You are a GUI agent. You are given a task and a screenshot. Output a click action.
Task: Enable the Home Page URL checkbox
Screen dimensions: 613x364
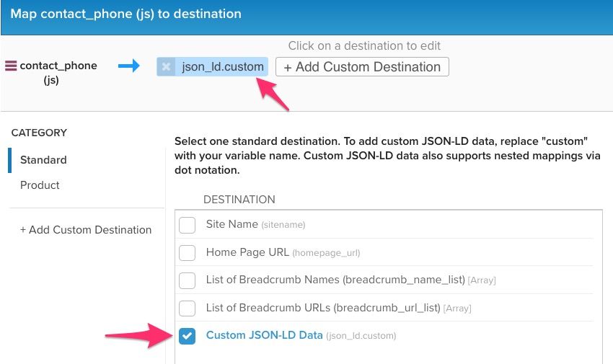188,253
